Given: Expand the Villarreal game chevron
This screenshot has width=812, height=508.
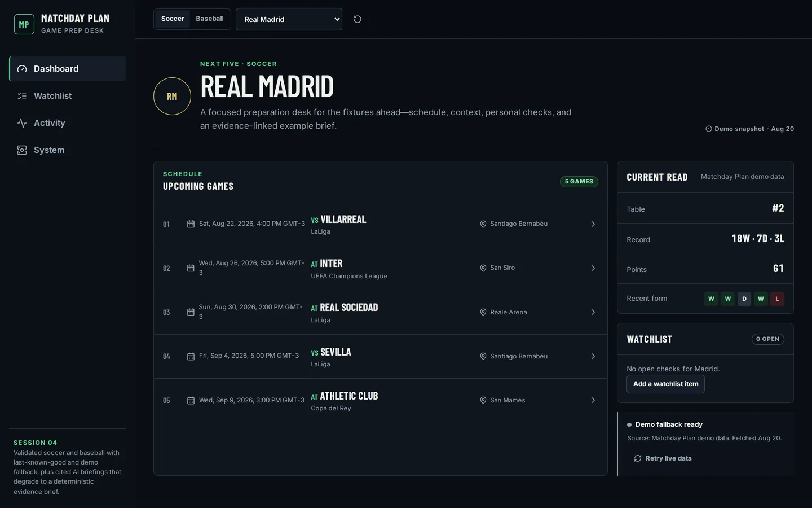Looking at the screenshot, I should point(593,224).
